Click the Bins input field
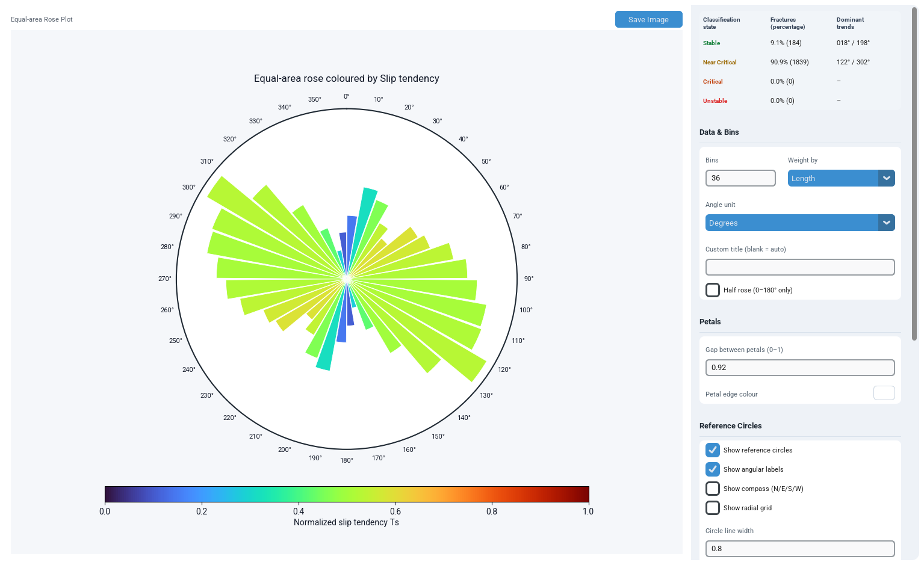The height and width of the screenshot is (565, 924). tap(740, 178)
